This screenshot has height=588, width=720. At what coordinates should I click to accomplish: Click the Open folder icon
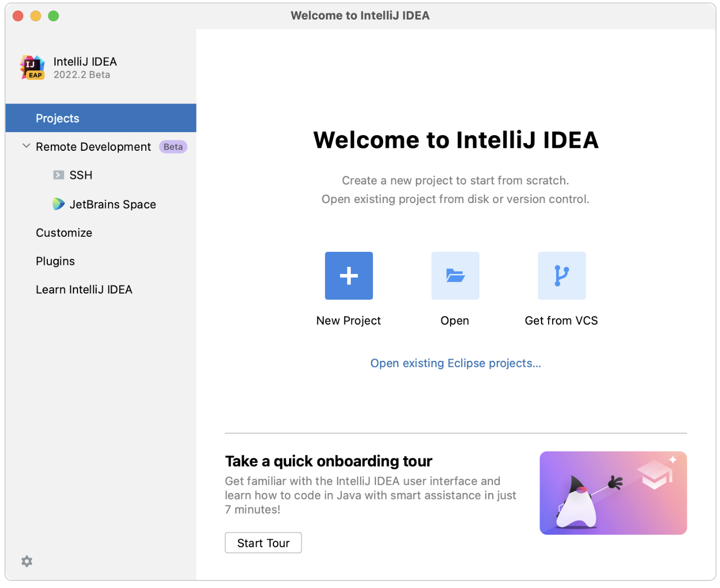[455, 275]
